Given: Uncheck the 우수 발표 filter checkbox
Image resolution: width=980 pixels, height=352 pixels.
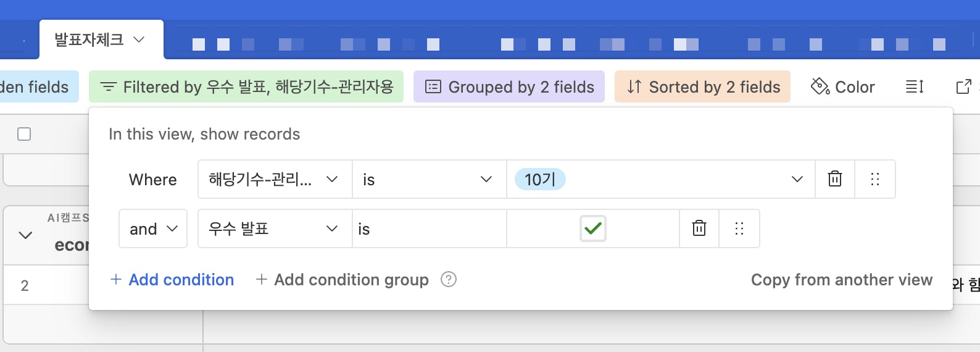Looking at the screenshot, I should click(593, 228).
